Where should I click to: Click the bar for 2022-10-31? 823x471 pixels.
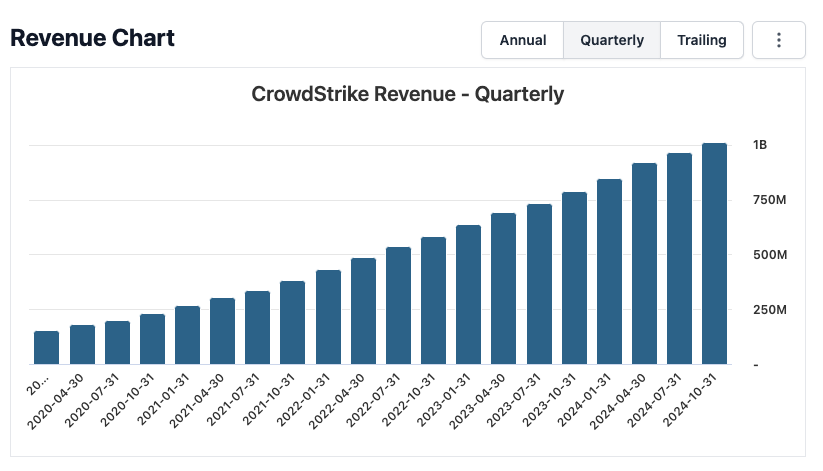(433, 301)
